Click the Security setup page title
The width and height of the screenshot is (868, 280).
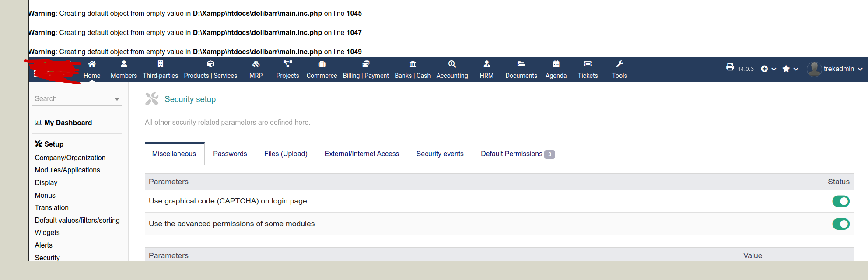click(x=190, y=99)
